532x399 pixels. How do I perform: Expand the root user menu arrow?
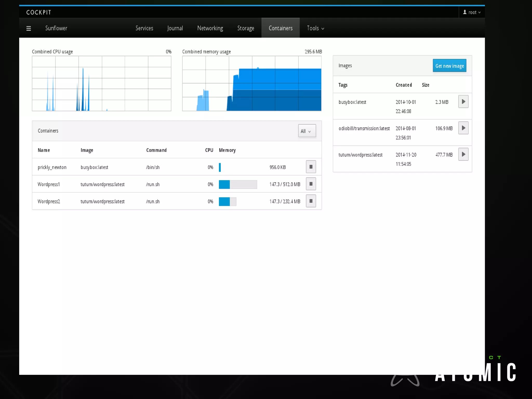(x=480, y=12)
